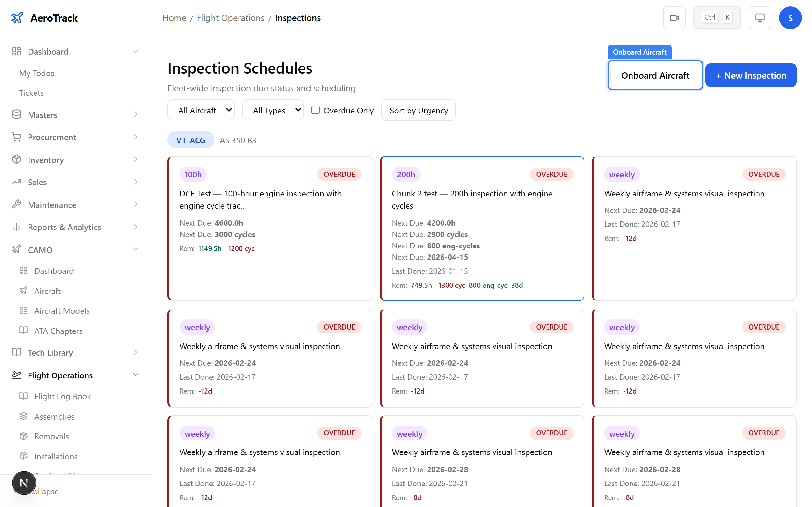Open the screen recording camera icon in header
This screenshot has width=812, height=507.
674,17
